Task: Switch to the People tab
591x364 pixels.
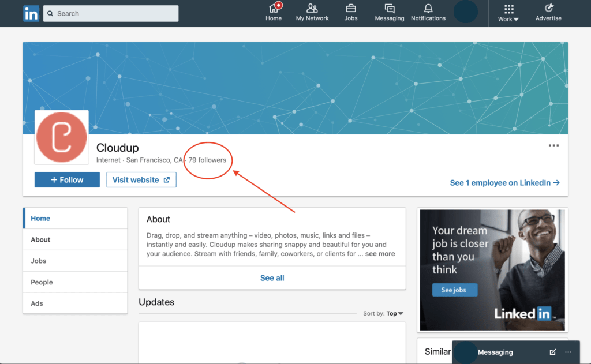Action: 76,282
